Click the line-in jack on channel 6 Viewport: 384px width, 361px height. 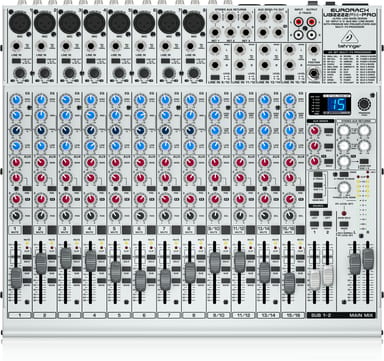(x=141, y=46)
